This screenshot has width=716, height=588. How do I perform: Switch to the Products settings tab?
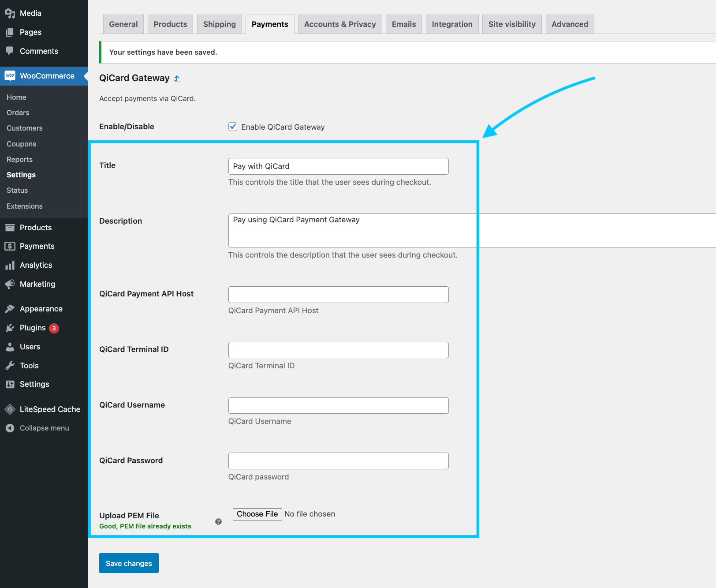click(x=170, y=24)
